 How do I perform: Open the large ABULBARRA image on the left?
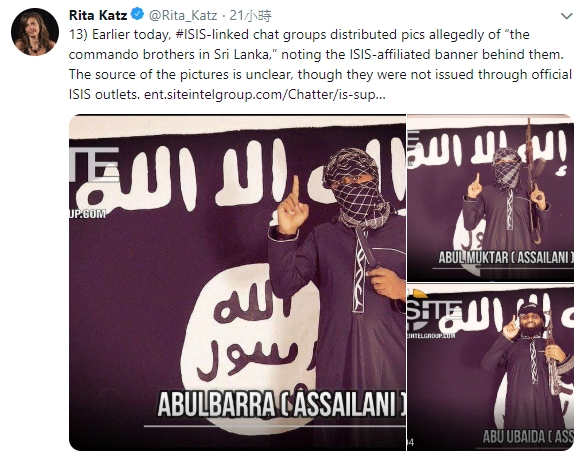tap(238, 282)
